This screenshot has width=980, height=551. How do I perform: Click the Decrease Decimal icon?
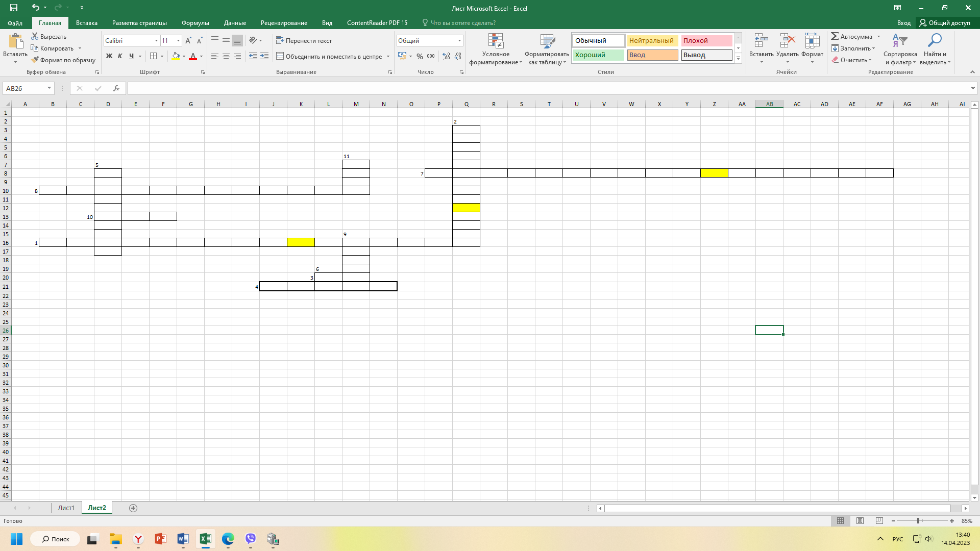coord(458,56)
